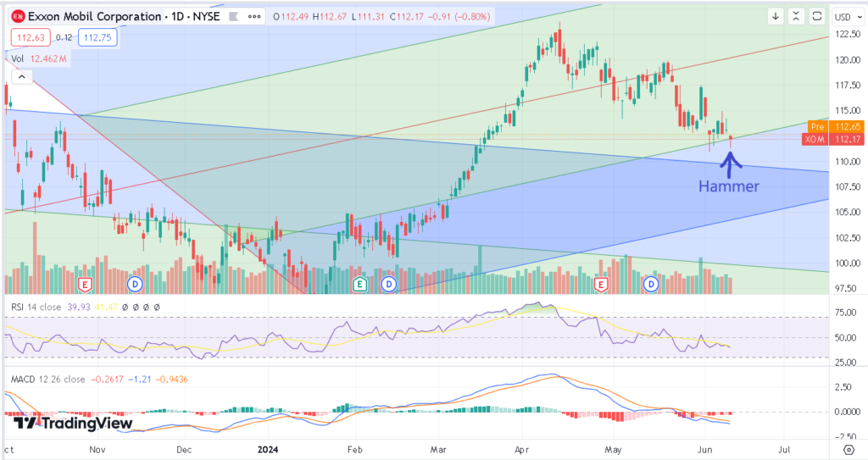The height and width of the screenshot is (460, 868).
Task: Click the 1D interval label in title
Action: (x=178, y=17)
